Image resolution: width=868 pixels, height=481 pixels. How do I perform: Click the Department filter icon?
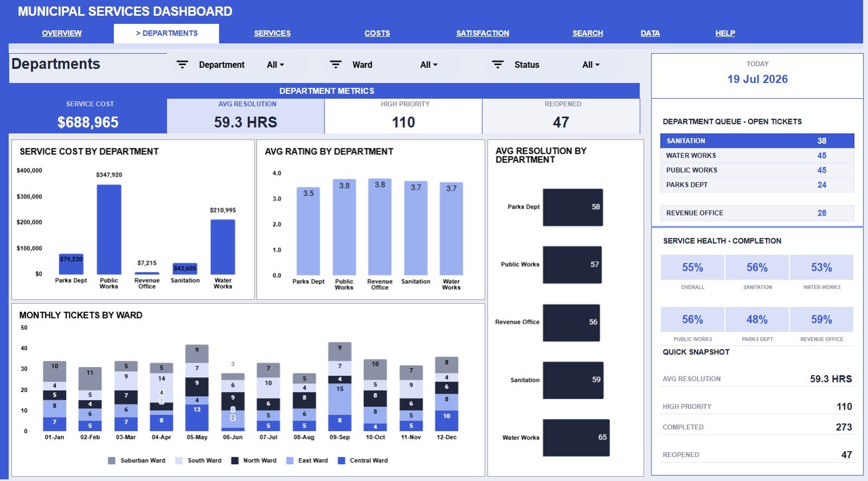pos(182,65)
